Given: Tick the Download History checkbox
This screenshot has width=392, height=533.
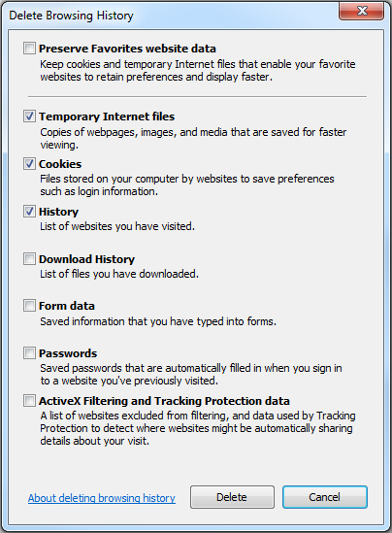Looking at the screenshot, I should pos(29,258).
